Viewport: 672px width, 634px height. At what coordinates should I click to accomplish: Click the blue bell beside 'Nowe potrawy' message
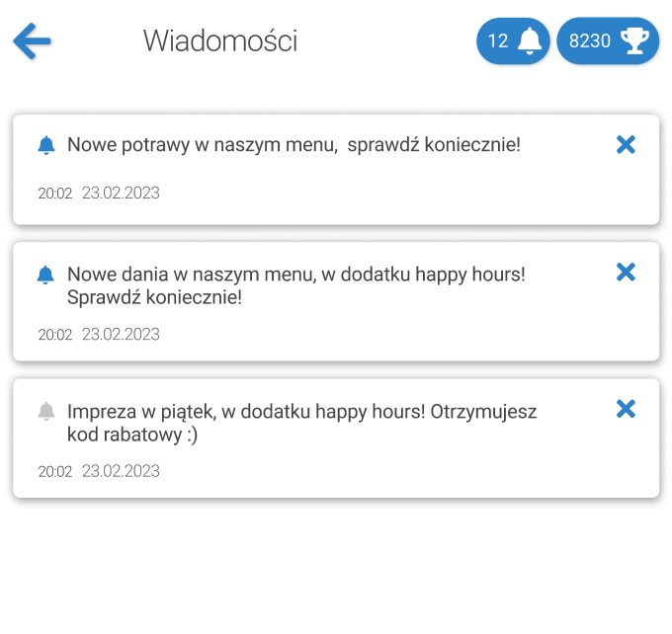(x=45, y=145)
